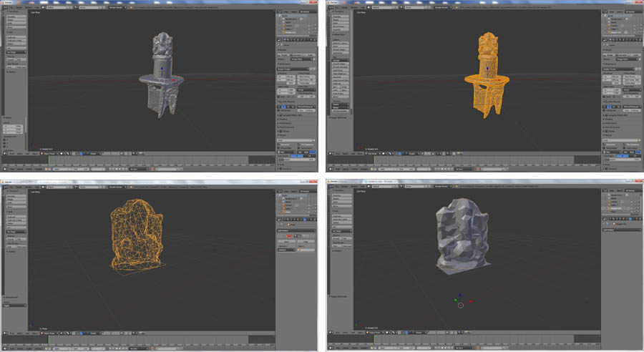Click the modifier Object field in orange Ganesha wireframe window
Screen dimensions: 644x352
pos(306,250)
